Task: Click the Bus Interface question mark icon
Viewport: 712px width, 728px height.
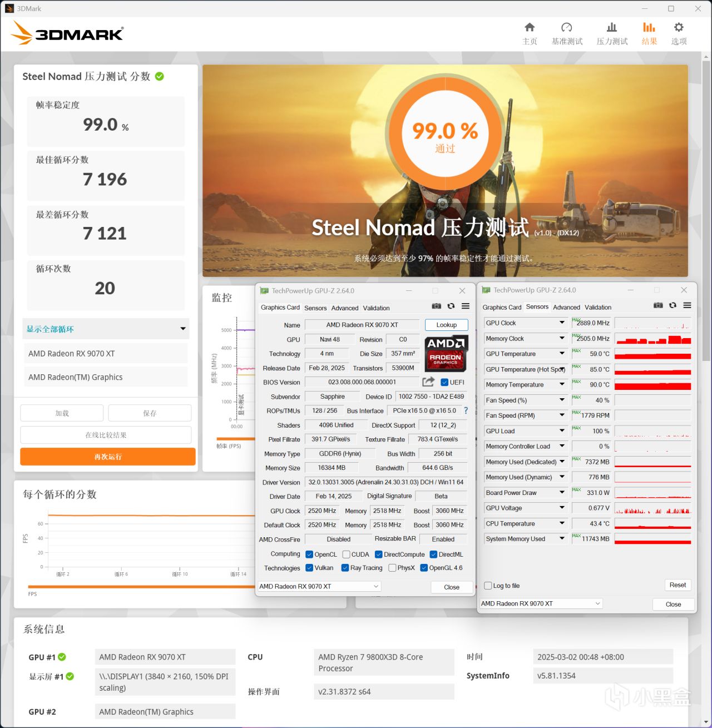Action: [466, 410]
